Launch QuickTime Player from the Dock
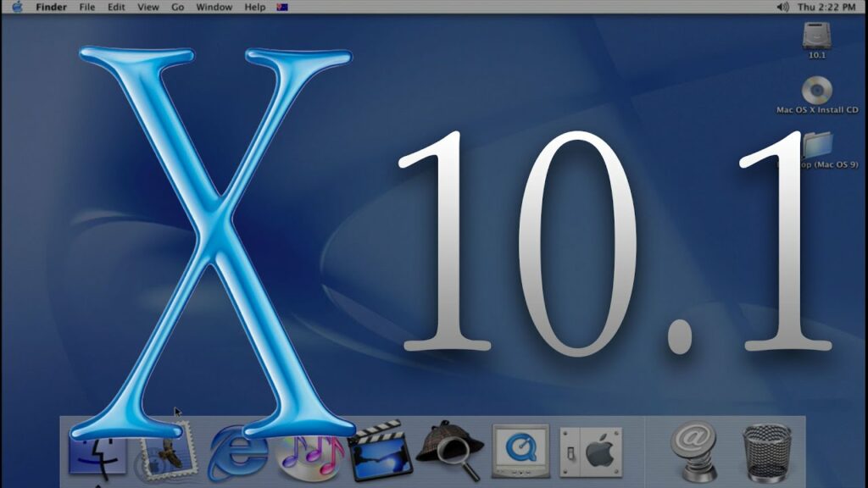 coord(521,451)
